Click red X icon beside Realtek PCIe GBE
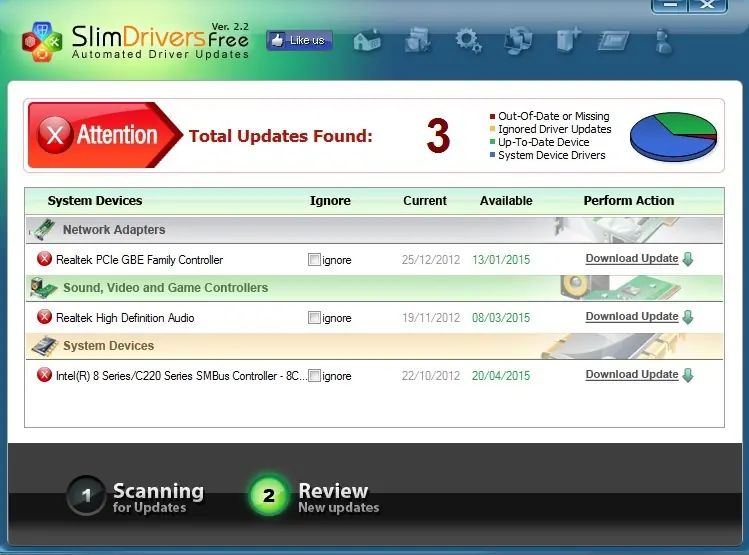This screenshot has height=555, width=749. [44, 259]
